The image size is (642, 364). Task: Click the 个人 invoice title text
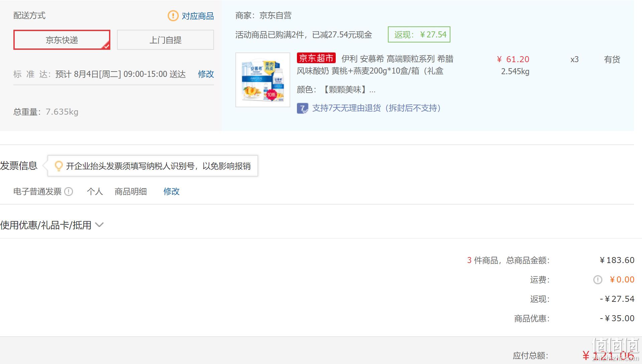click(95, 192)
